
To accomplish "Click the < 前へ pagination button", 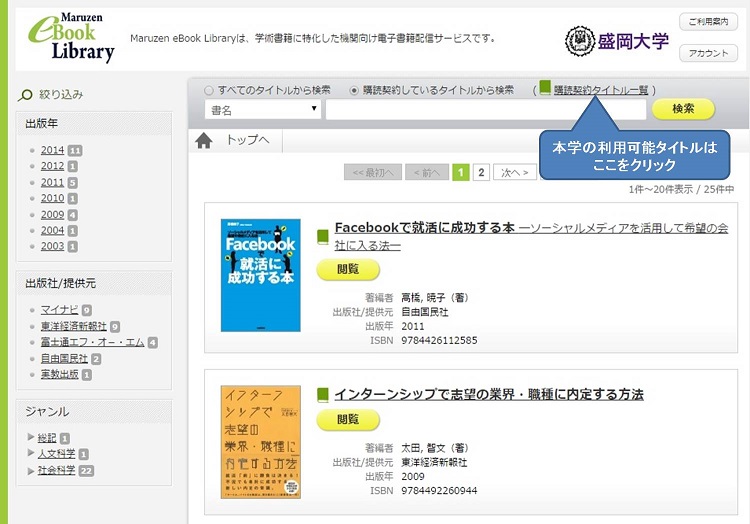I will pos(427,172).
